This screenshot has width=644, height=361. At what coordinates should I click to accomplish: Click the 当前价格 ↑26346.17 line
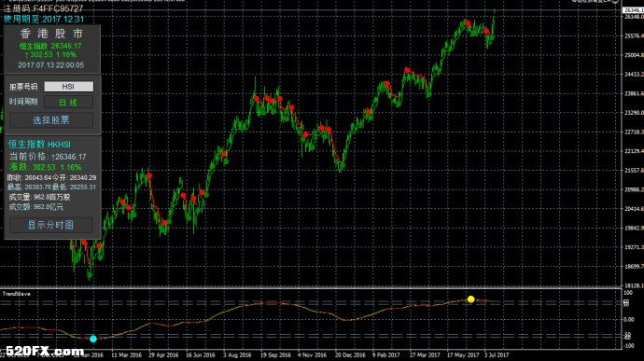pyautogui.click(x=48, y=157)
